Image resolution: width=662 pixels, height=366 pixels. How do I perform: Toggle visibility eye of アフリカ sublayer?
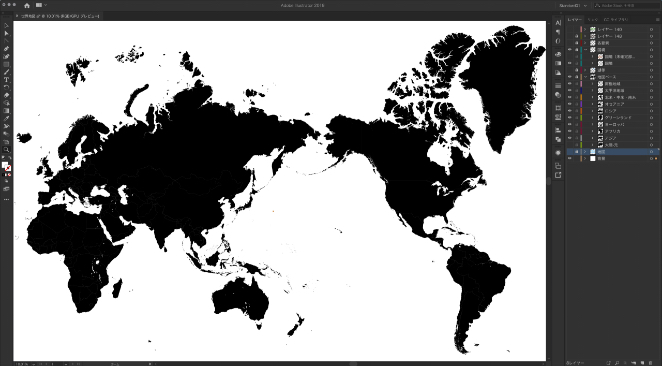[x=570, y=131]
